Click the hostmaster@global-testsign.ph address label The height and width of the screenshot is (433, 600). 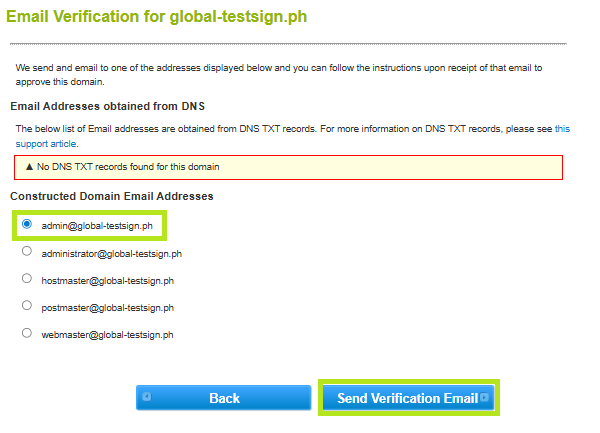(107, 281)
